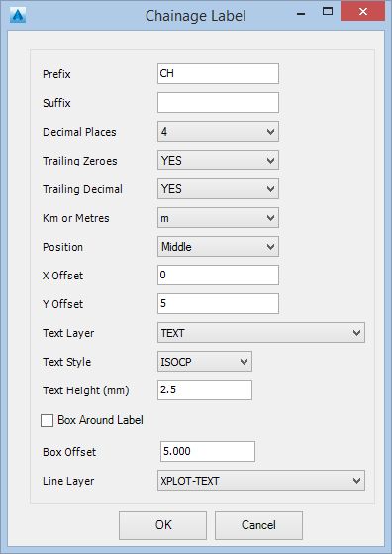Expand the Text Layer dropdown
Screen dimensions: 392x554
click(x=261, y=332)
